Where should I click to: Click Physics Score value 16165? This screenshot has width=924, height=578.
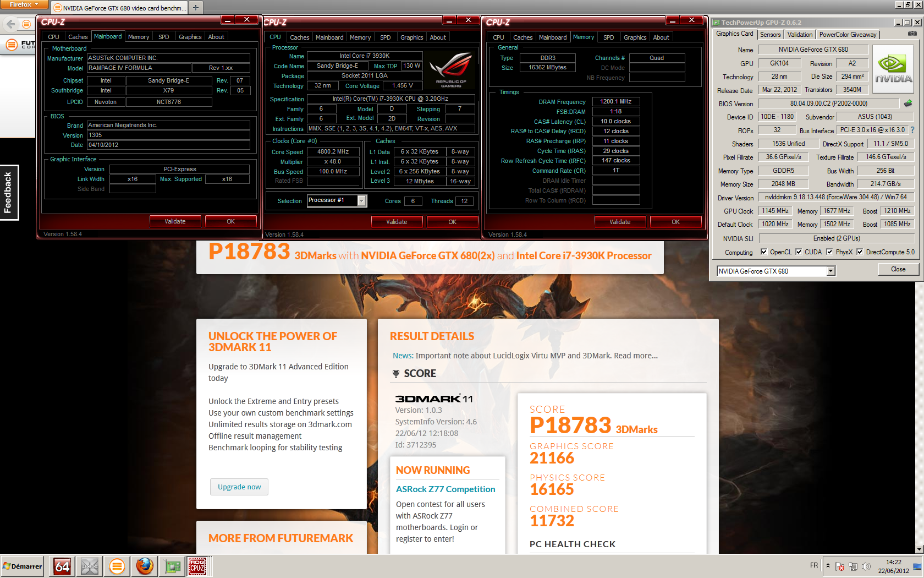point(552,489)
